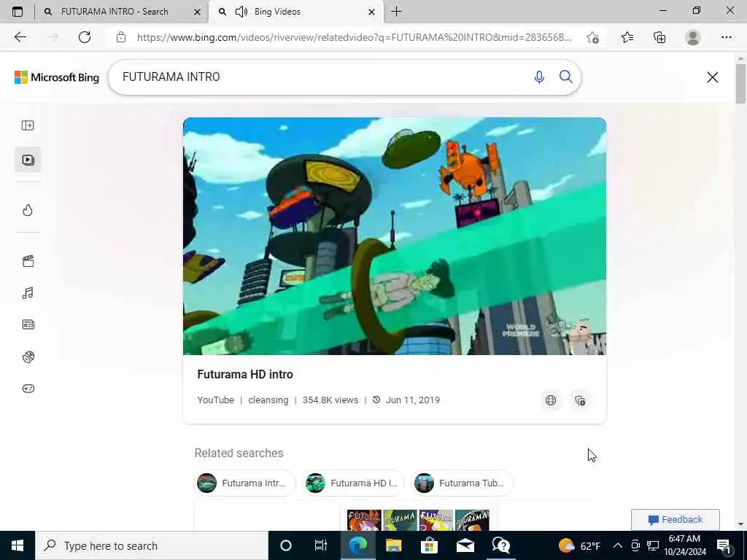Open the clock showing 6:47 AM
Image resolution: width=747 pixels, height=560 pixels.
685,545
